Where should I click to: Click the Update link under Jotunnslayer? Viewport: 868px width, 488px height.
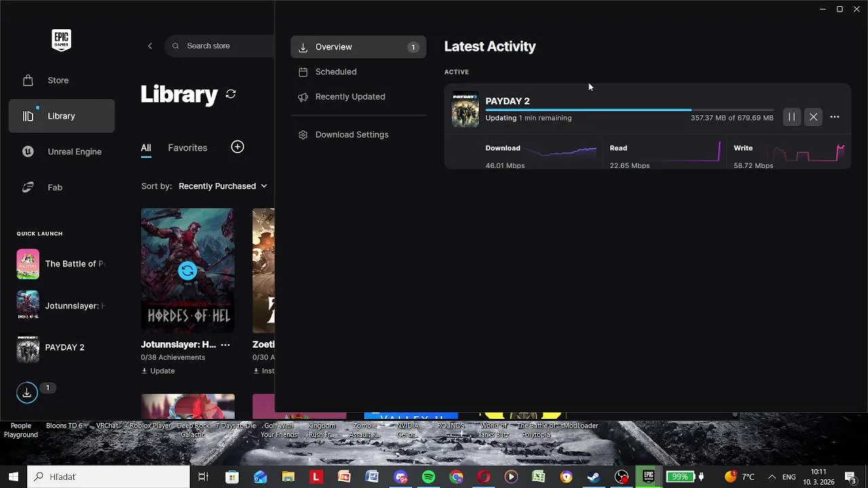coord(158,371)
